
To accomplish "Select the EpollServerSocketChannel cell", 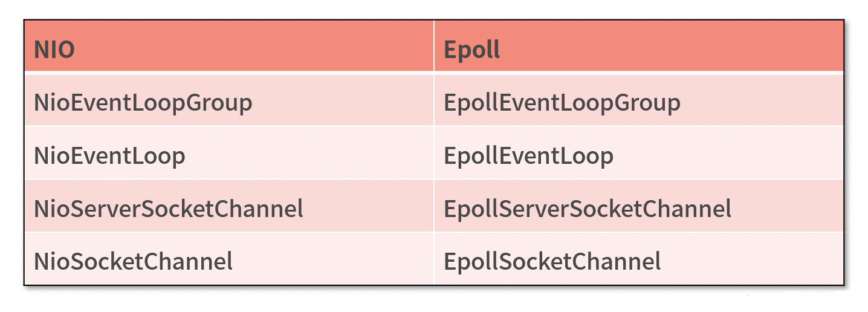I will tap(638, 206).
